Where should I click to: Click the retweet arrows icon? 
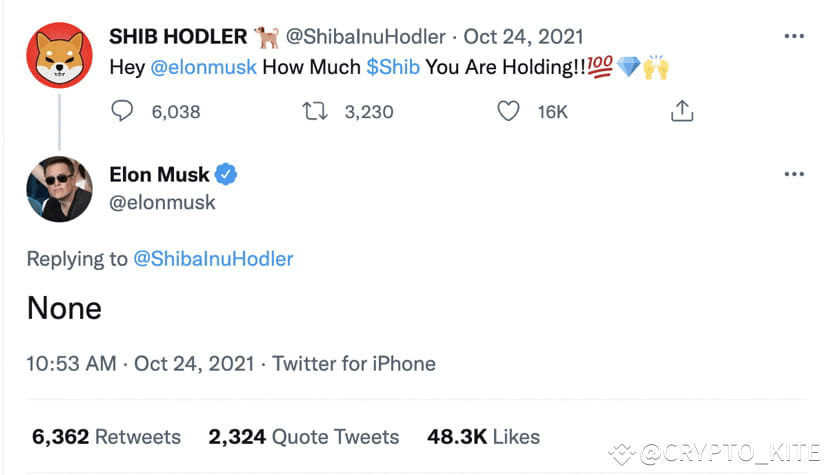coord(315,112)
